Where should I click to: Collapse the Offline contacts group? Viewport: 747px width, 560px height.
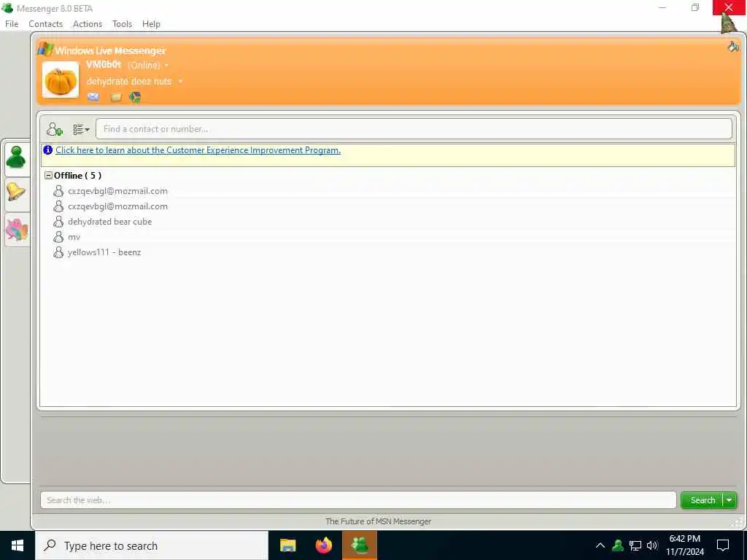click(48, 175)
